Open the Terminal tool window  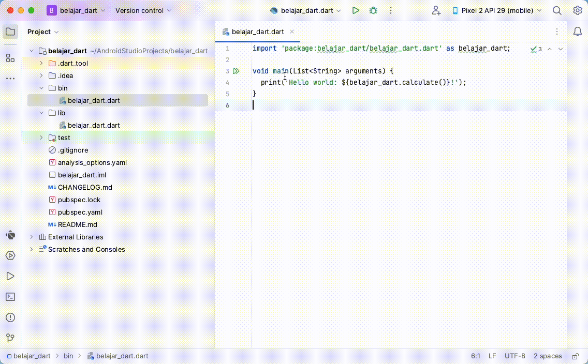coord(10,297)
